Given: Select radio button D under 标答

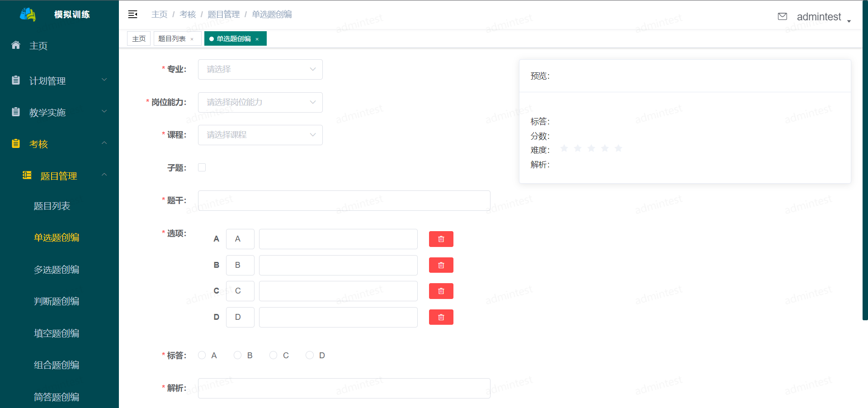Looking at the screenshot, I should [310, 355].
